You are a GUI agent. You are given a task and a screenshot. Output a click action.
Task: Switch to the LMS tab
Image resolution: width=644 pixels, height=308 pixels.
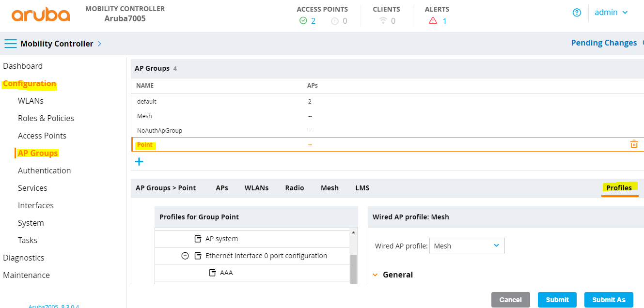362,188
